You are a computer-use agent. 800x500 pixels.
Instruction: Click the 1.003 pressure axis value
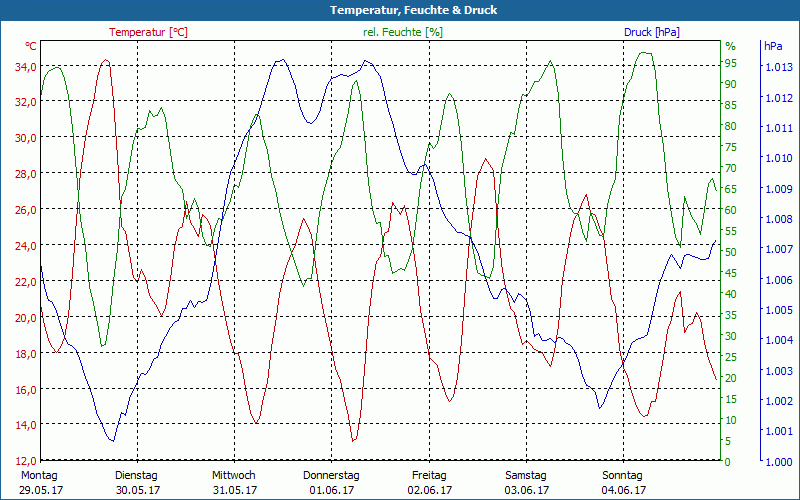tap(779, 370)
